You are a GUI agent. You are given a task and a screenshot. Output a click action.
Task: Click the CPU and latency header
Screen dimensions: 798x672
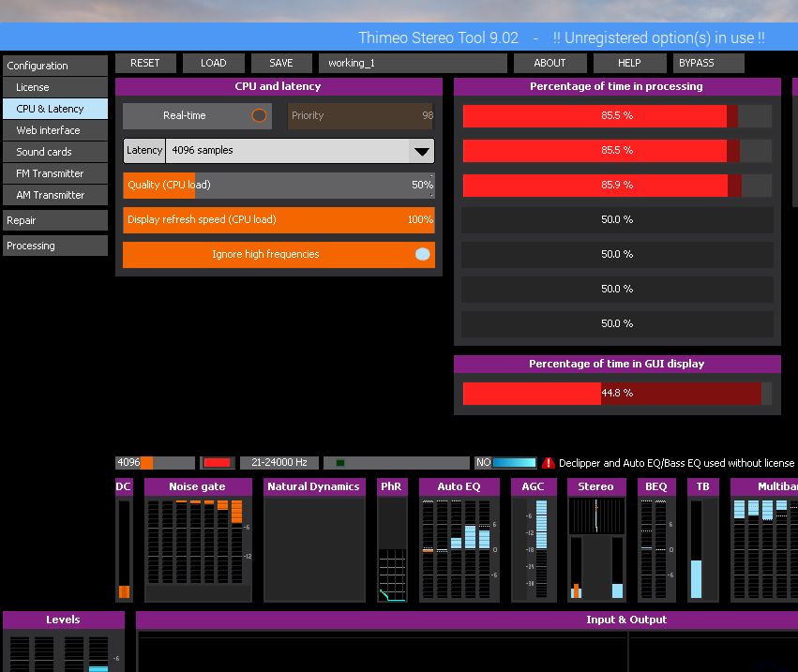(279, 86)
